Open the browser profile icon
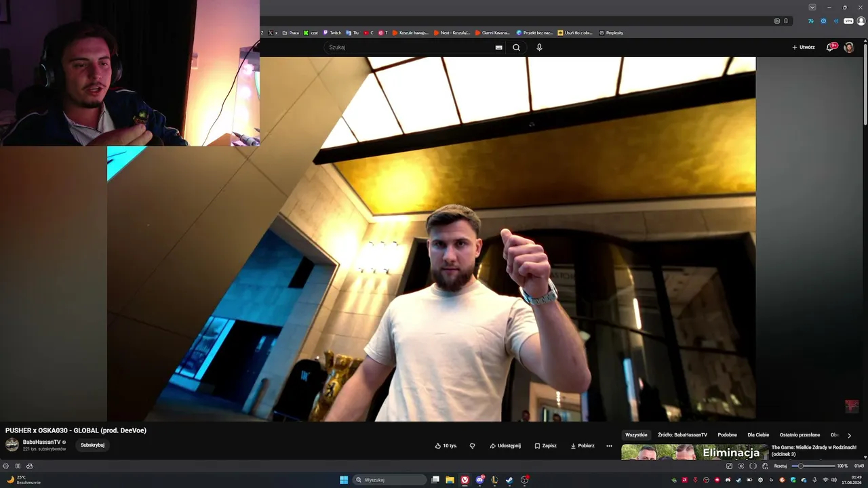868x488 pixels. [x=861, y=21]
